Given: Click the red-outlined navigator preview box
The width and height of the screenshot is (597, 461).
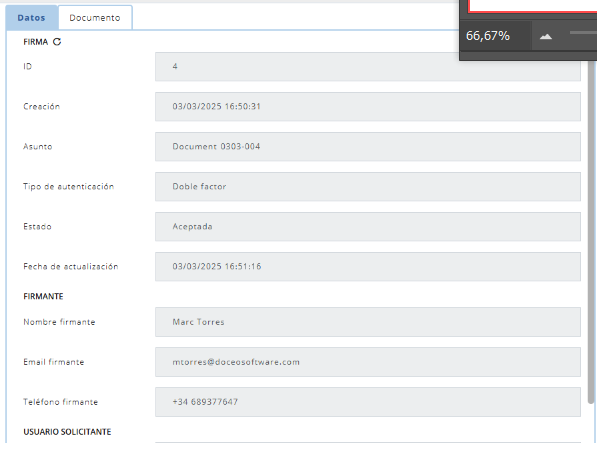Looking at the screenshot, I should [x=532, y=6].
